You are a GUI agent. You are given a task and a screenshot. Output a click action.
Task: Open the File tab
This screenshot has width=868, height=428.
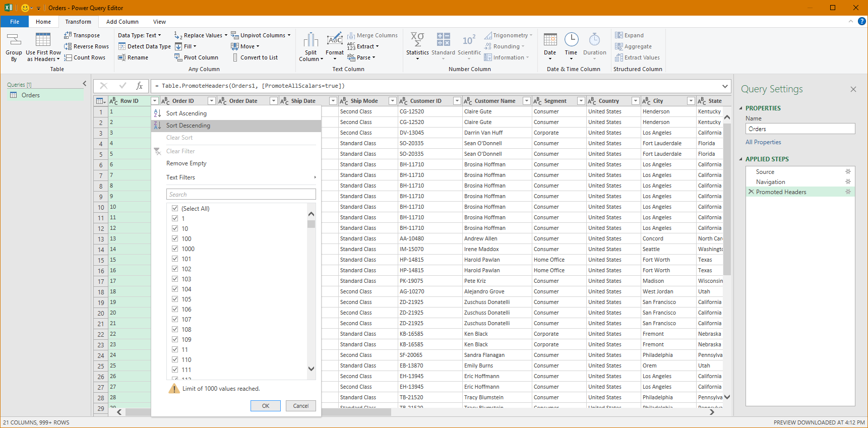15,22
